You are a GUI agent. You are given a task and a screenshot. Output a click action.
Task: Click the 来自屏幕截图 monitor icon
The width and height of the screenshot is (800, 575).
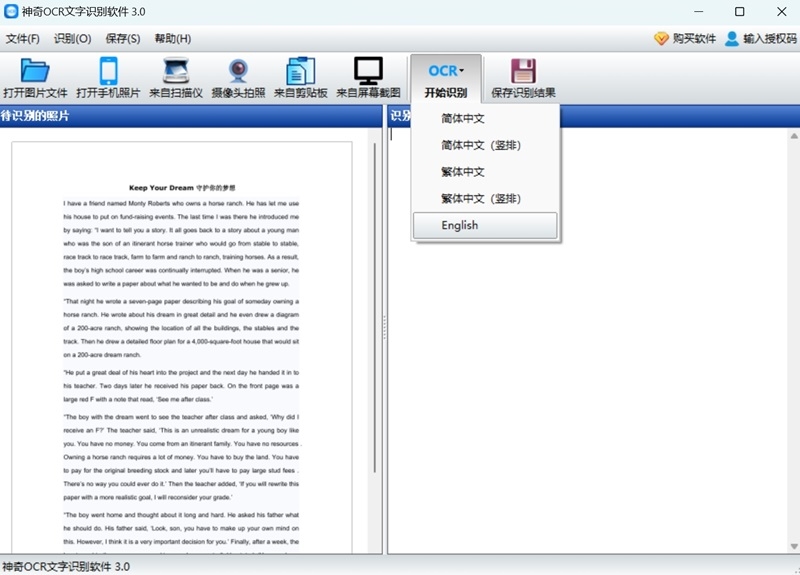click(x=368, y=71)
